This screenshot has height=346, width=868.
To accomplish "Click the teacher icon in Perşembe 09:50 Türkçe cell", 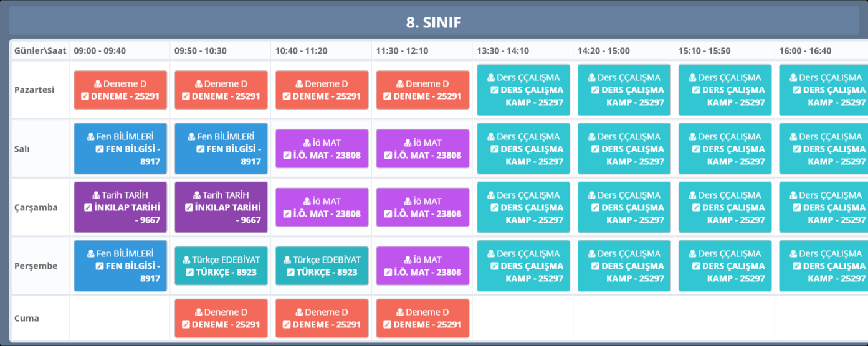I will click(x=186, y=259).
